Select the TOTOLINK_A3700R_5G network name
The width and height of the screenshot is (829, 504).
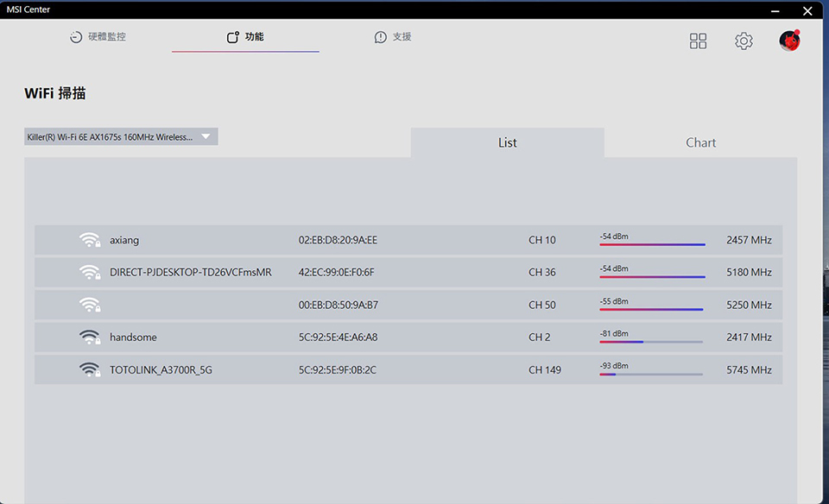[161, 370]
